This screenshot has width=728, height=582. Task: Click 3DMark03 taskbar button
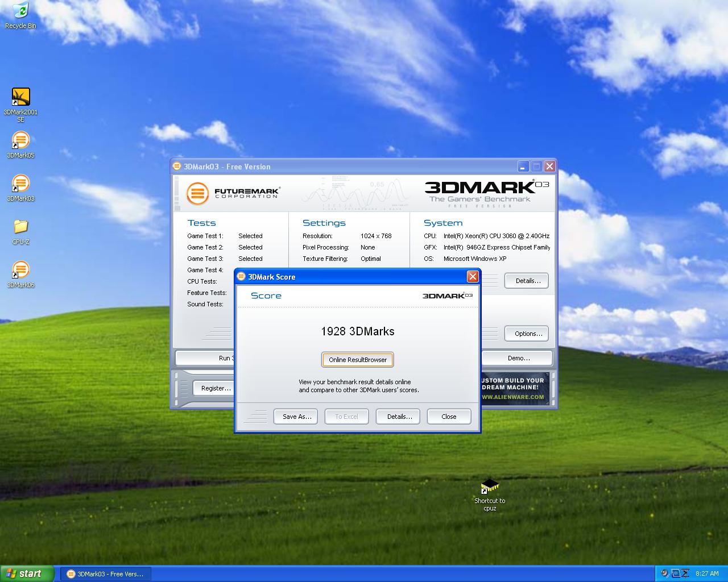pos(106,574)
